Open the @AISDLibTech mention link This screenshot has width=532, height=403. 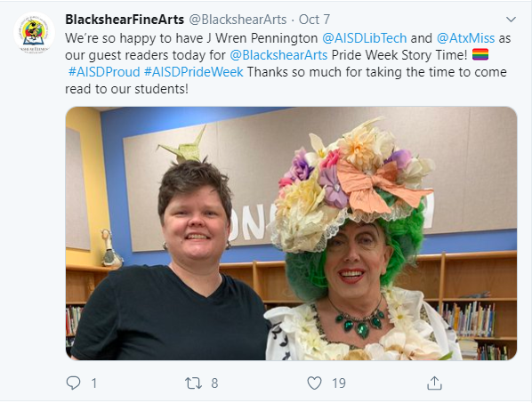pos(365,38)
